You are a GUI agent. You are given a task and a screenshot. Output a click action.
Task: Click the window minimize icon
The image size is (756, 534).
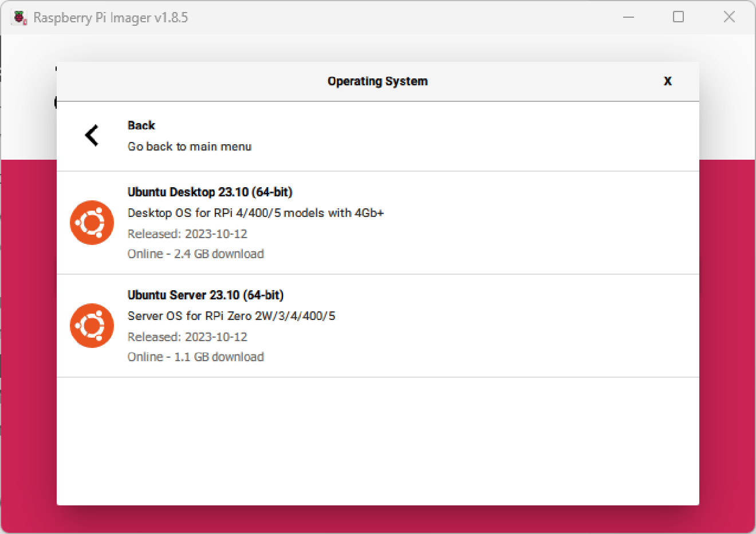(x=628, y=17)
